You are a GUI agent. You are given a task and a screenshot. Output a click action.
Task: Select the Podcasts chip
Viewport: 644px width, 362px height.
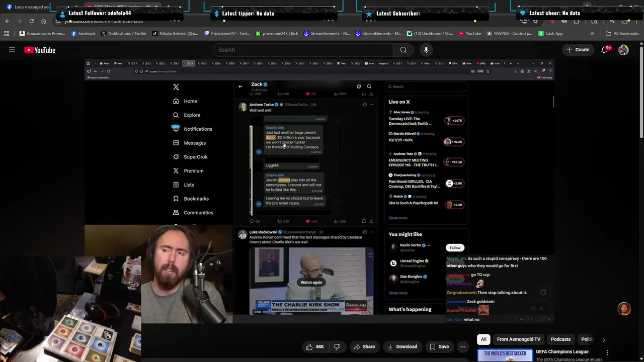tap(560, 339)
